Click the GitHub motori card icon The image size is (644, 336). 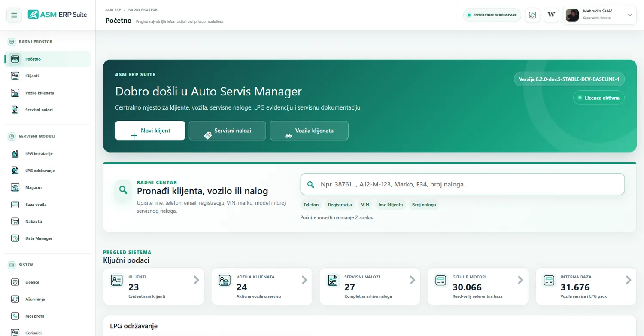coord(440,281)
